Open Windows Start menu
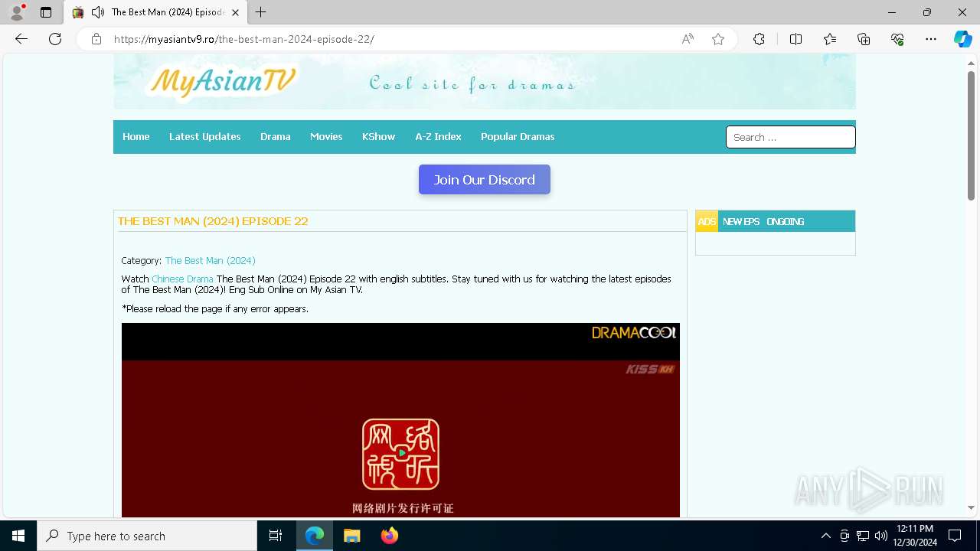This screenshot has height=551, width=980. coord(18,536)
